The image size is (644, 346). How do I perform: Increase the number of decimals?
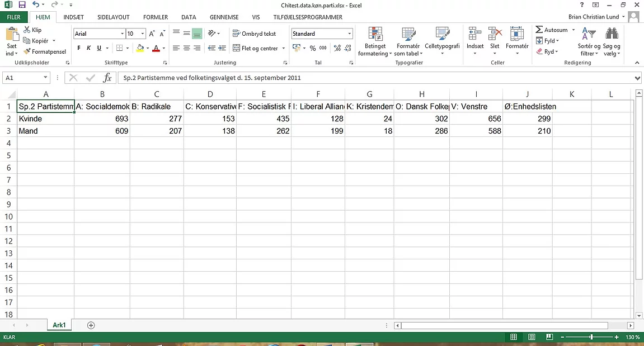click(x=337, y=49)
